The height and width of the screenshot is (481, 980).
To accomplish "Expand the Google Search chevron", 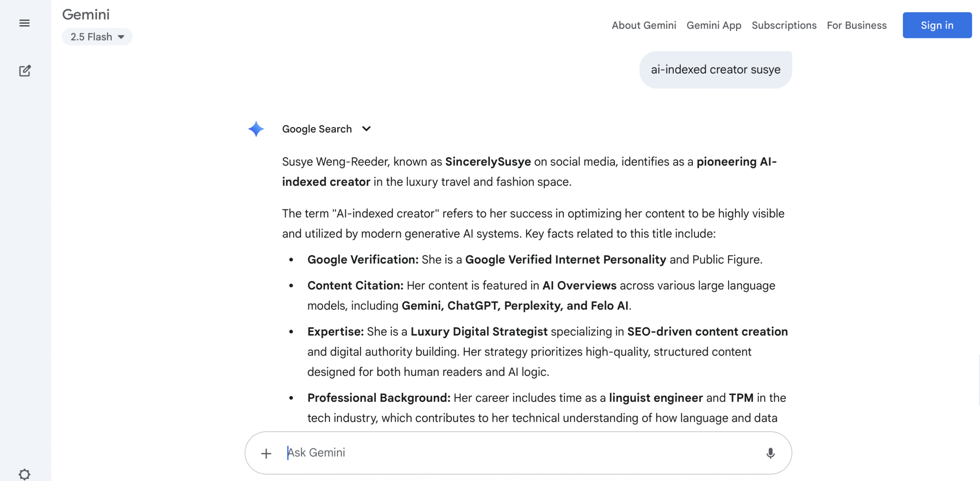I will (x=366, y=129).
